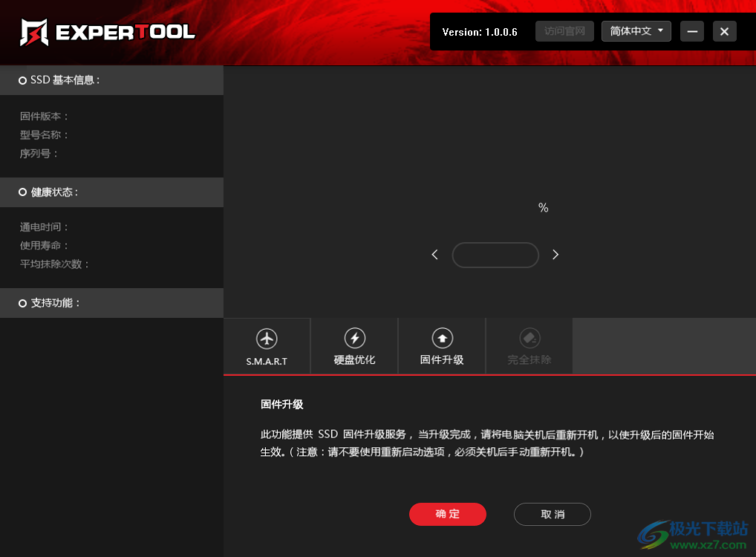Click the Version: 1.0.0.6 text
The image size is (756, 557).
pos(480,33)
